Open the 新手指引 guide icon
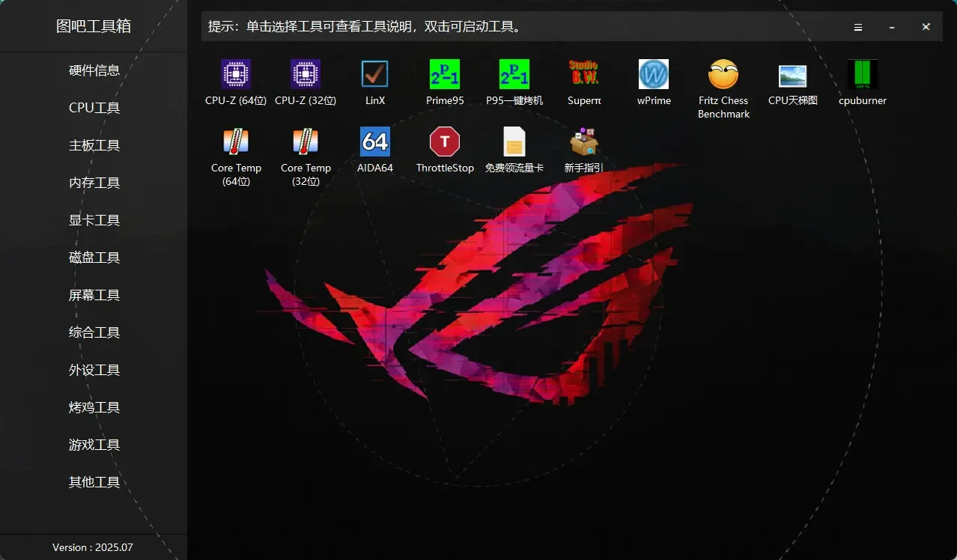Viewport: 957px width, 560px height. pyautogui.click(x=584, y=141)
